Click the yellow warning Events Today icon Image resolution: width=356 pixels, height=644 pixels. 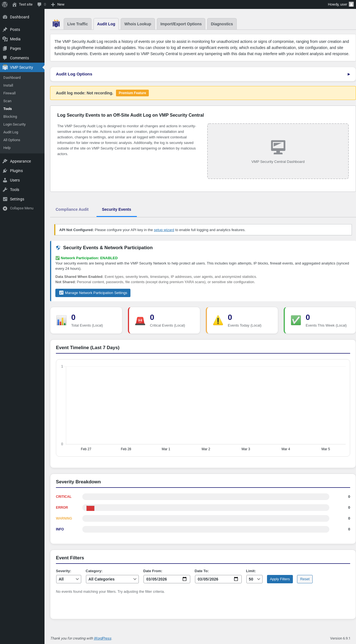click(218, 320)
